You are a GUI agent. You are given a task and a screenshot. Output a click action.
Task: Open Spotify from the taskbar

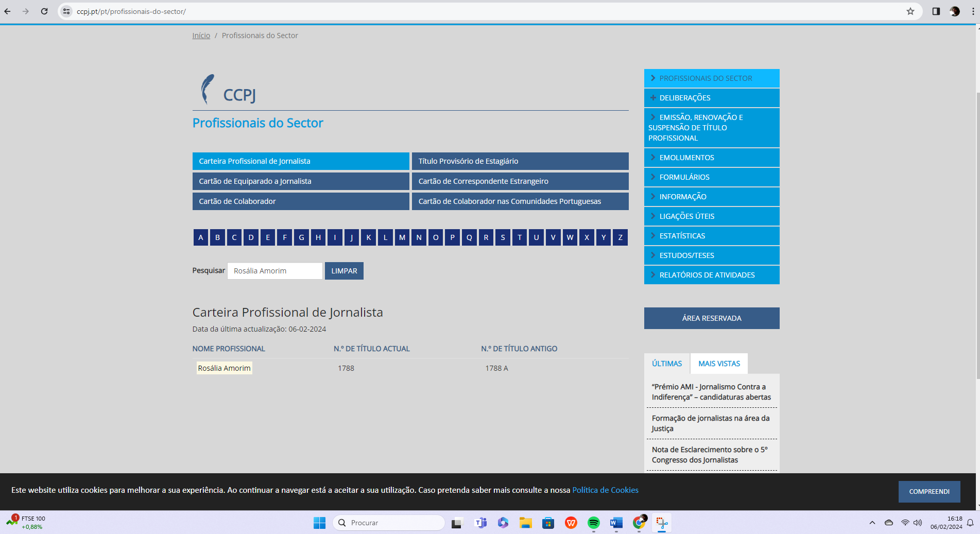[x=593, y=523]
